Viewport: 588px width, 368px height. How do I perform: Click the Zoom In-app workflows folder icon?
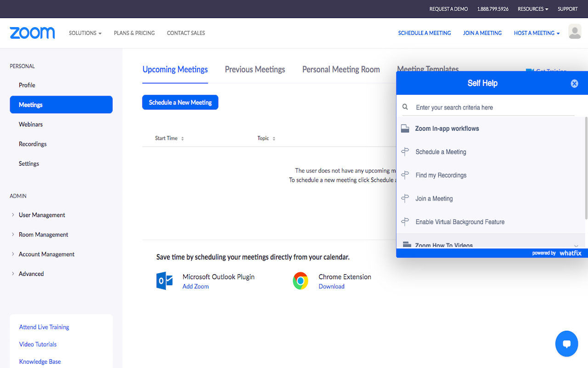pyautogui.click(x=405, y=128)
